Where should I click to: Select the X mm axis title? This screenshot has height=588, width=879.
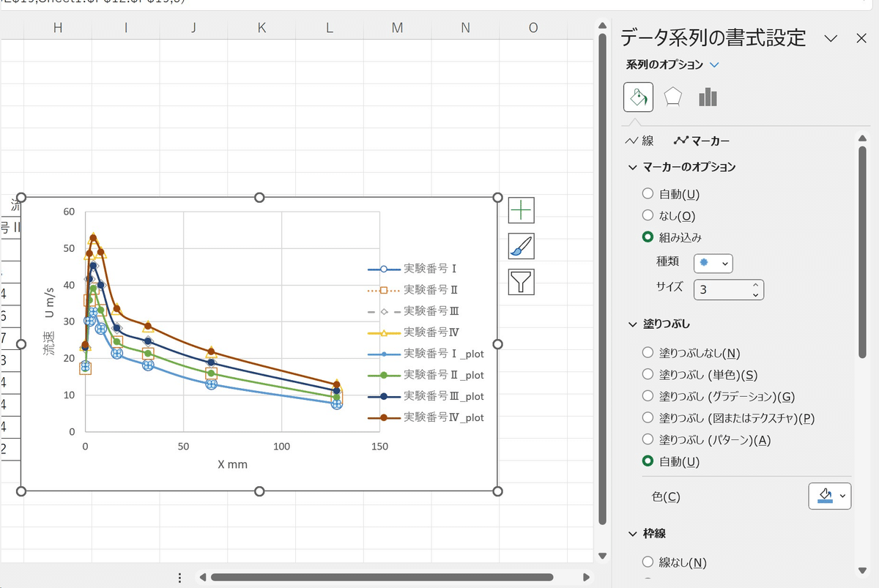233,464
